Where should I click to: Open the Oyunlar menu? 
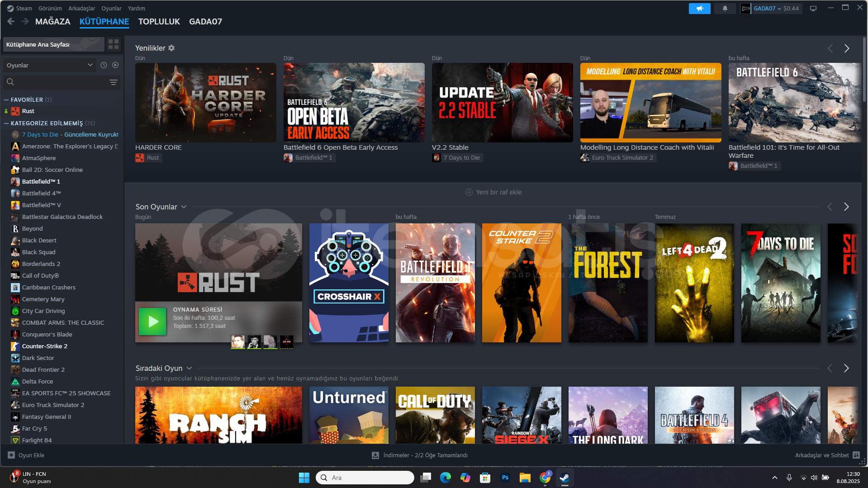111,8
